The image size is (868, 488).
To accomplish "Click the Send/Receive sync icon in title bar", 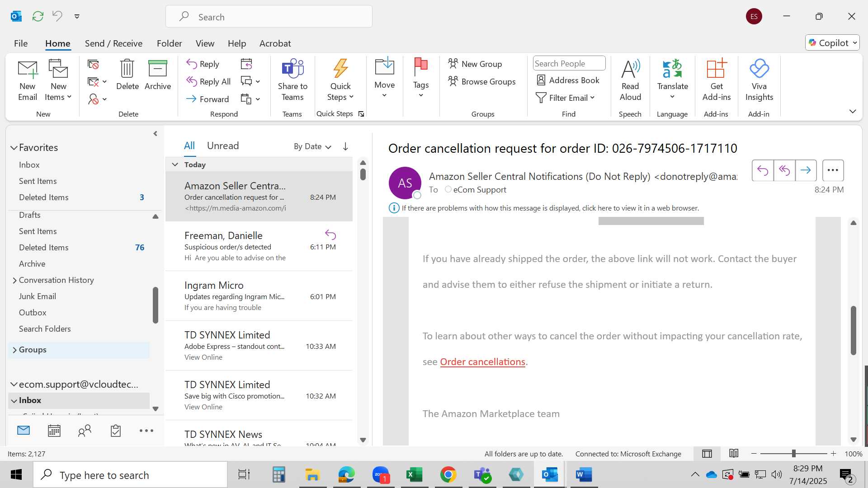I will [x=38, y=16].
